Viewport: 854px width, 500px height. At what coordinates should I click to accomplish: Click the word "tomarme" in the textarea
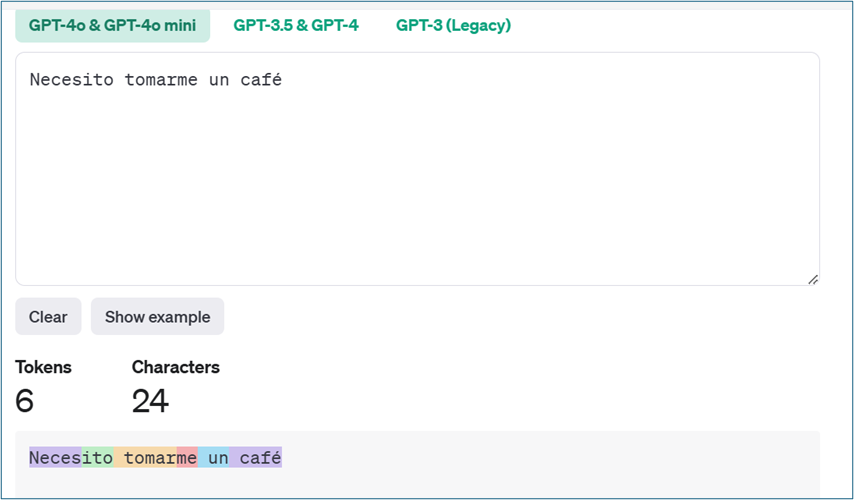click(x=161, y=80)
